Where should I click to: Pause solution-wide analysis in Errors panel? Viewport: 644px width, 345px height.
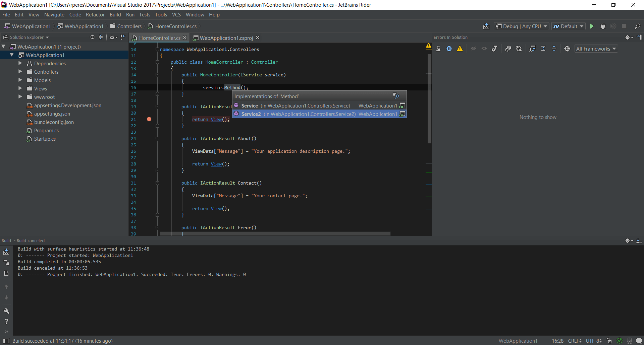[x=449, y=49]
